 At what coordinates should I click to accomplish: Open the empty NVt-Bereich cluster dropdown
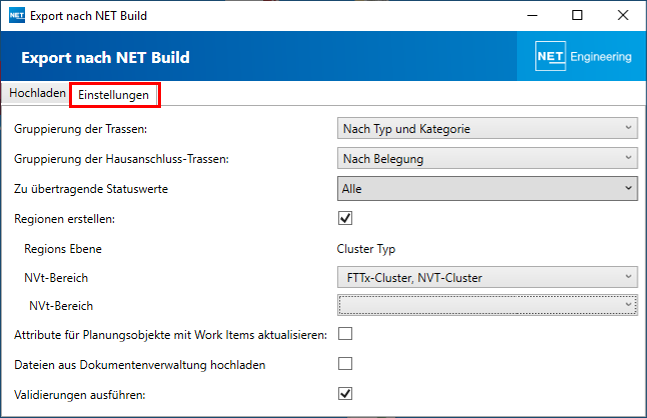click(487, 305)
